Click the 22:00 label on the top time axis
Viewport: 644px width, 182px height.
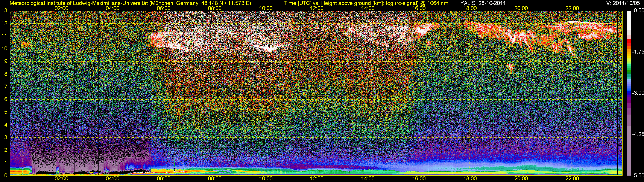coord(572,8)
